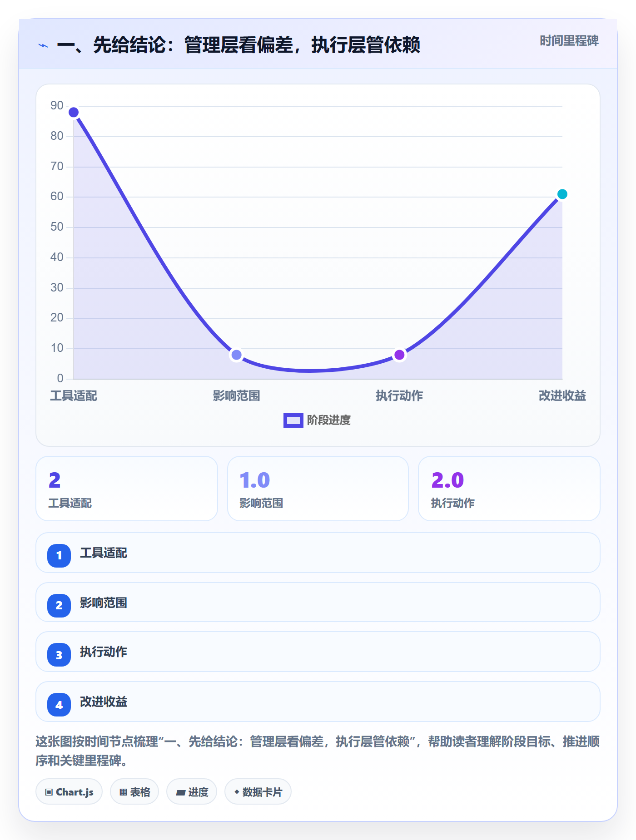Click the stat value 2 above 工具适配
636x840 pixels.
coord(55,480)
